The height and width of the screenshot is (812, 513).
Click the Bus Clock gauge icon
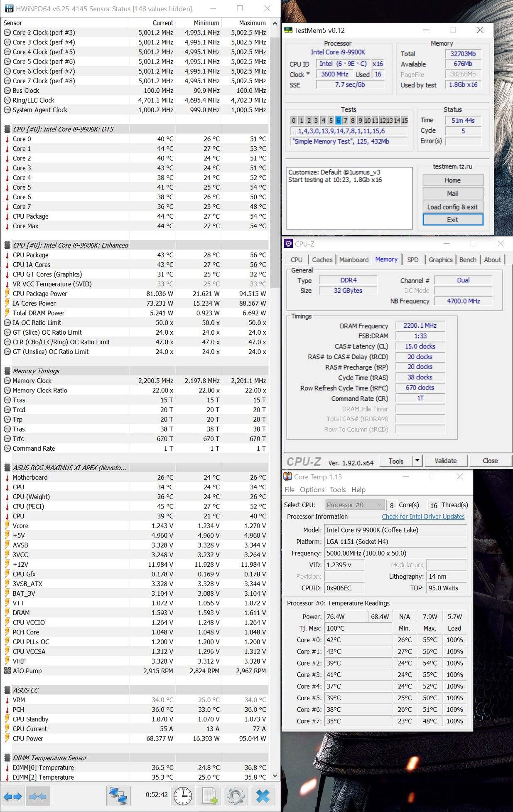coord(7,90)
